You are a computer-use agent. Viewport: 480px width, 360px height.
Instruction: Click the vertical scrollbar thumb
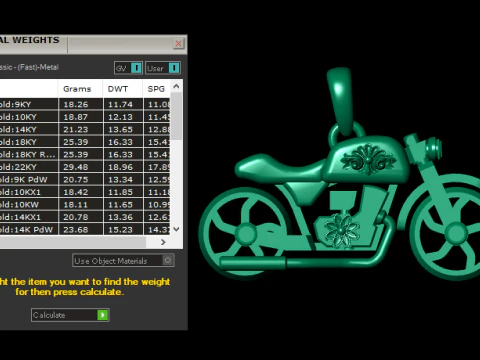click(176, 116)
